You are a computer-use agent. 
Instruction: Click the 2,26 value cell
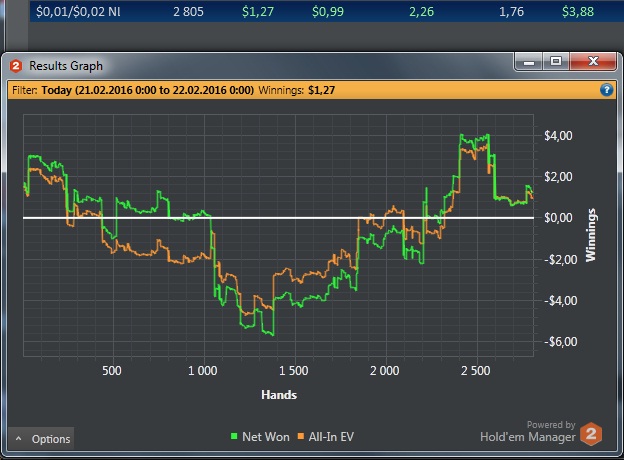[x=421, y=12]
